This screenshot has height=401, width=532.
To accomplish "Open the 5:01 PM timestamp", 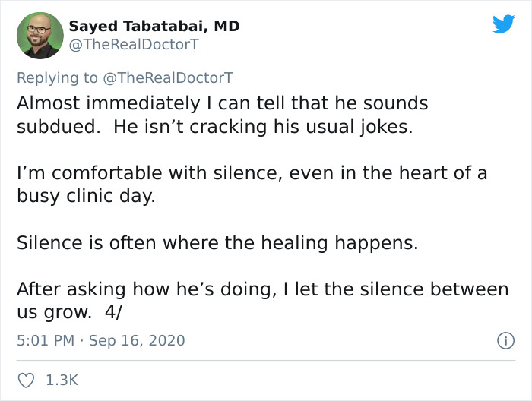I will 46,340.
